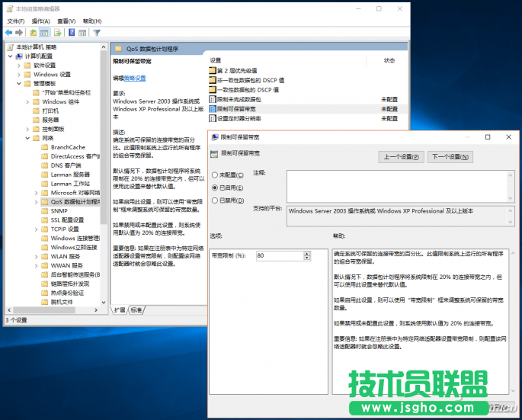Image resolution: width=522 pixels, height=420 pixels.
Task: Switch to the 标准 tab
Action: point(136,310)
